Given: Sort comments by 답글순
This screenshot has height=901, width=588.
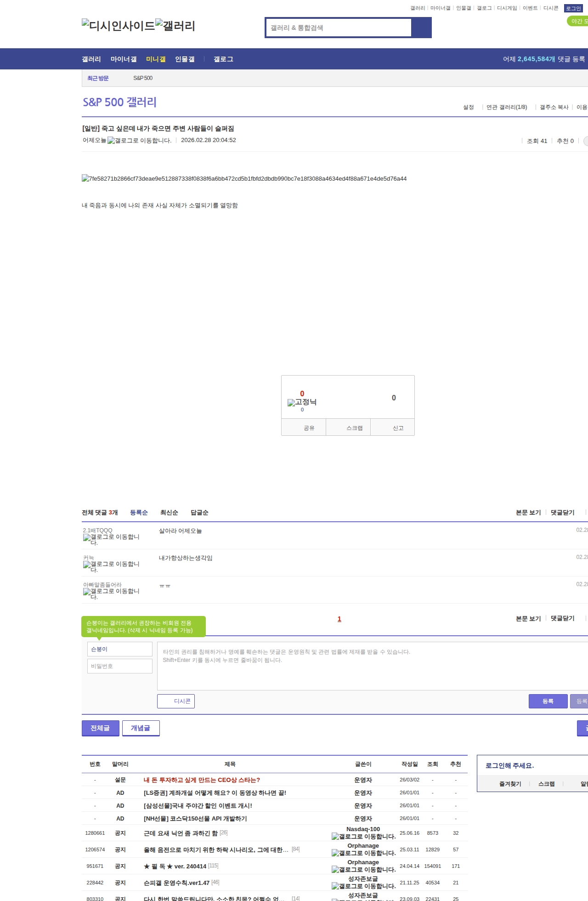Looking at the screenshot, I should point(199,513).
